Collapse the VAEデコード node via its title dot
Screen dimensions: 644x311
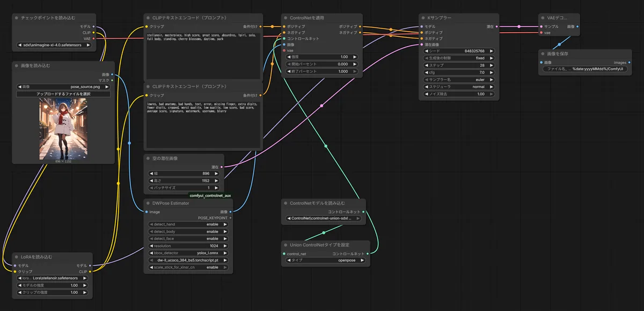click(543, 18)
